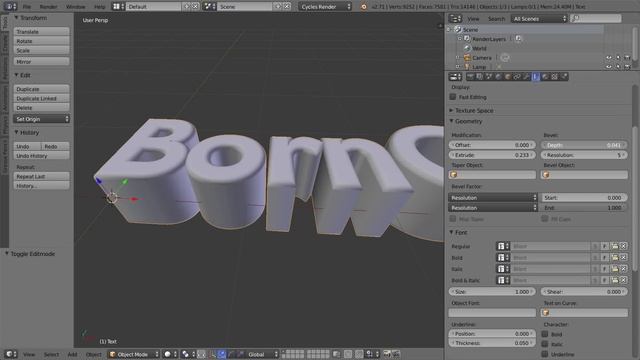Toggle Camera visibility eye in outliner
Viewport: 640px width, 360px height.
(x=609, y=58)
